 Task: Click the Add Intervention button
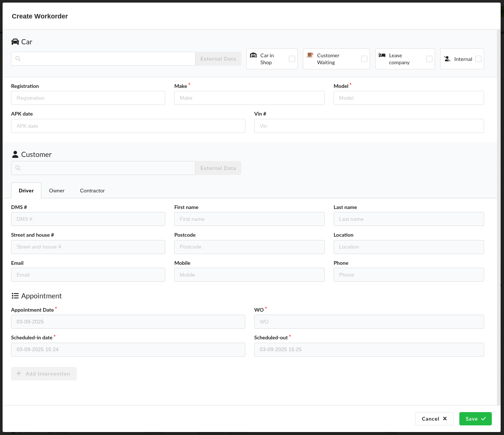44,374
